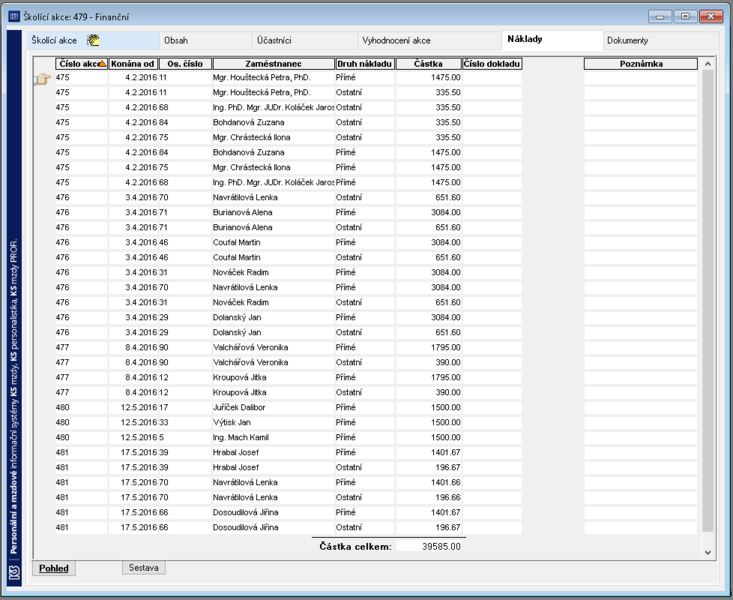Image resolution: width=733 pixels, height=600 pixels.
Task: Click the scroll up arrow of the table
Action: click(x=708, y=64)
